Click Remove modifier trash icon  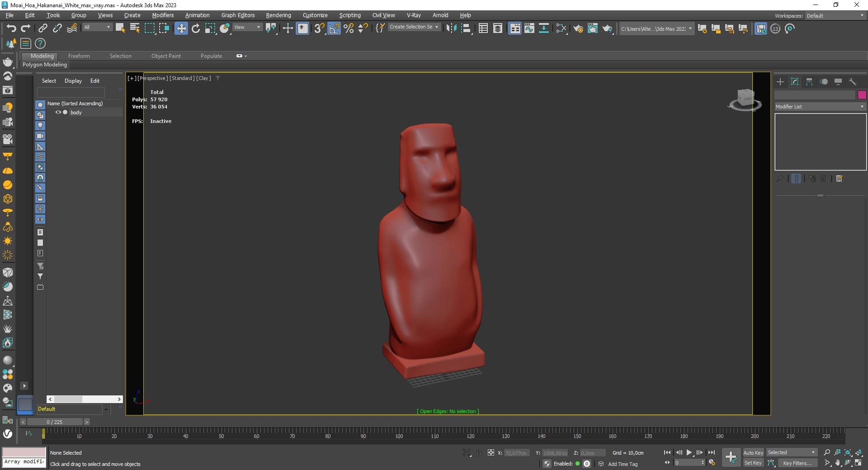[x=823, y=179]
